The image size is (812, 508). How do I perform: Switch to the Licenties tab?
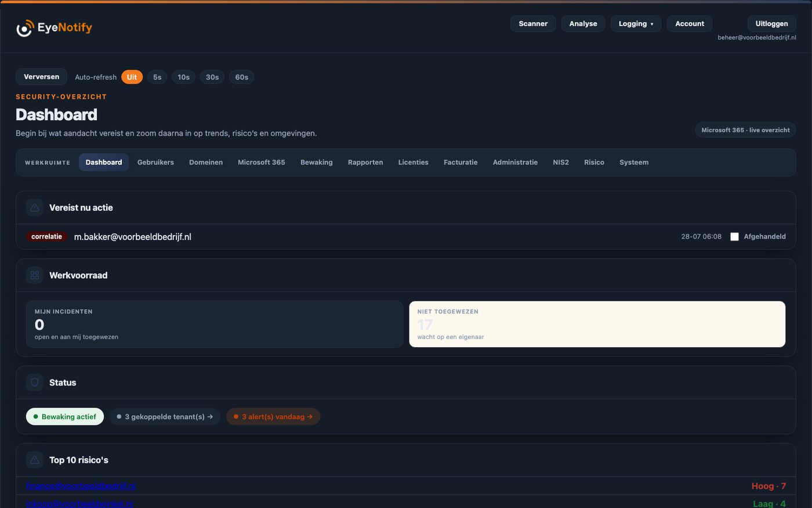414,163
